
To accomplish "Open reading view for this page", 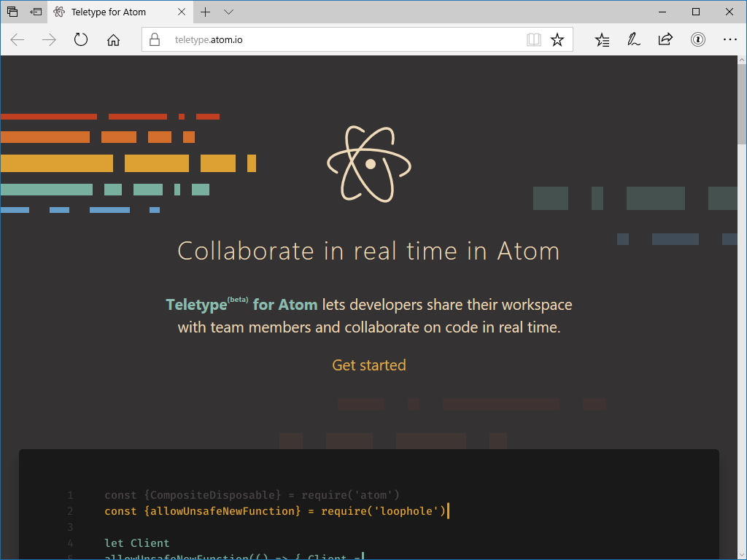I will pyautogui.click(x=535, y=39).
